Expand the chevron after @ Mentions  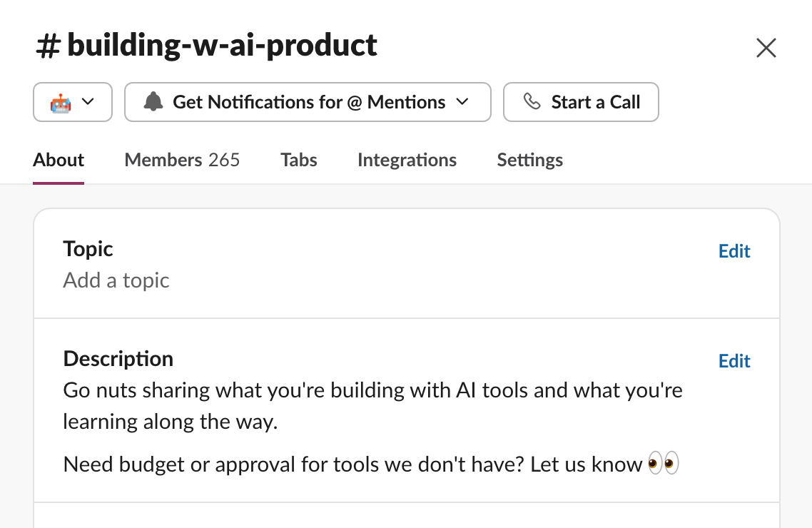coord(462,102)
